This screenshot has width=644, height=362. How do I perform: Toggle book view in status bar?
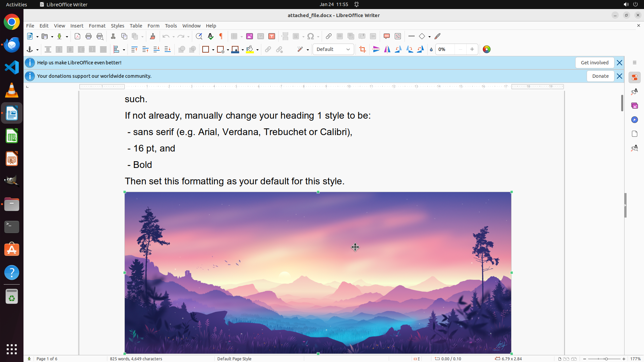coord(574,359)
